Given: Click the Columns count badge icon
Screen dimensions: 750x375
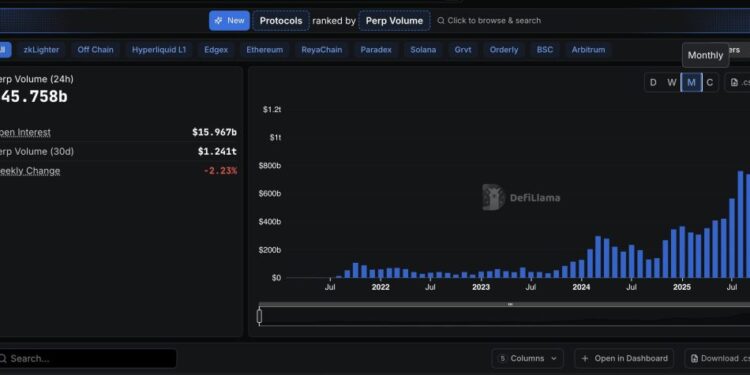Looking at the screenshot, I should [x=502, y=358].
